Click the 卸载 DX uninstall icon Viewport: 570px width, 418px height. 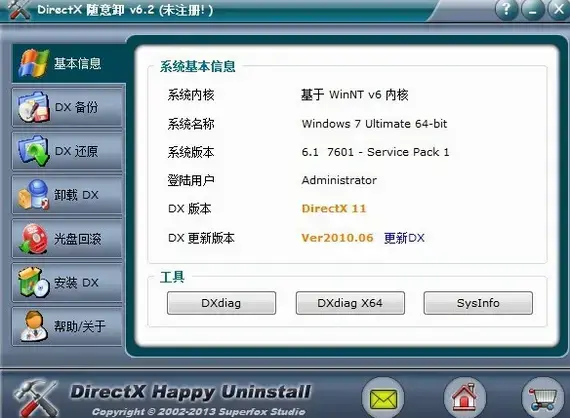[33, 194]
